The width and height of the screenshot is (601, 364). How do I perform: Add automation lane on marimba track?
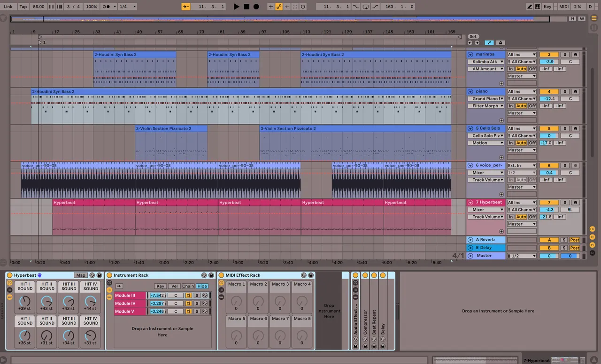click(501, 83)
